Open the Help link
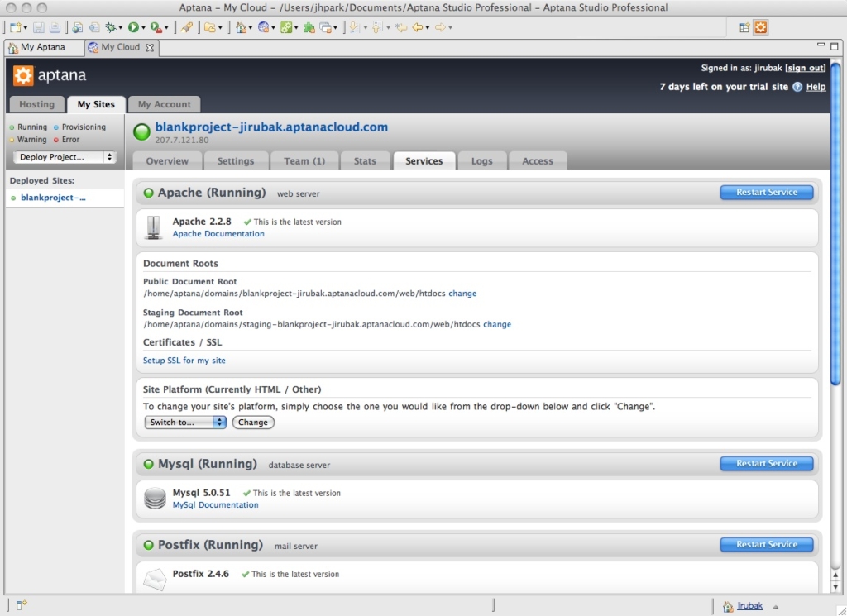This screenshot has width=847, height=616. (x=816, y=87)
